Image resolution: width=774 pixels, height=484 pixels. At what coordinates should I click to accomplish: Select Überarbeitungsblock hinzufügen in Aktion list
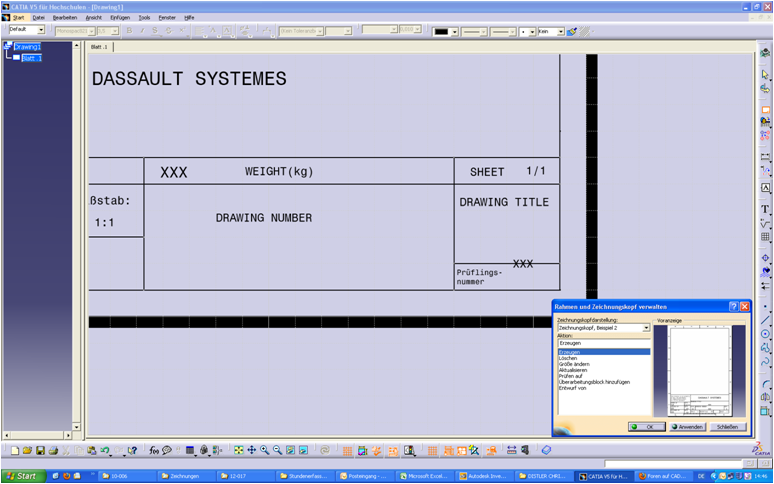click(x=594, y=382)
